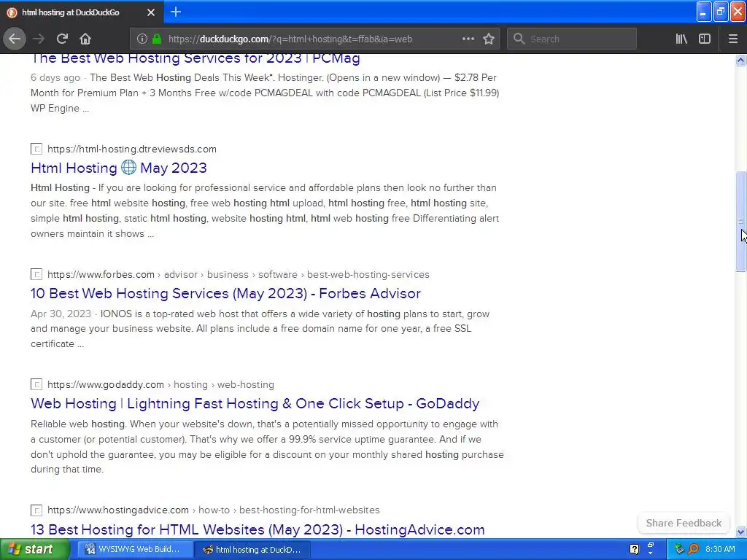
Task: Expand the taskbar tray arrows icon
Action: (x=650, y=549)
